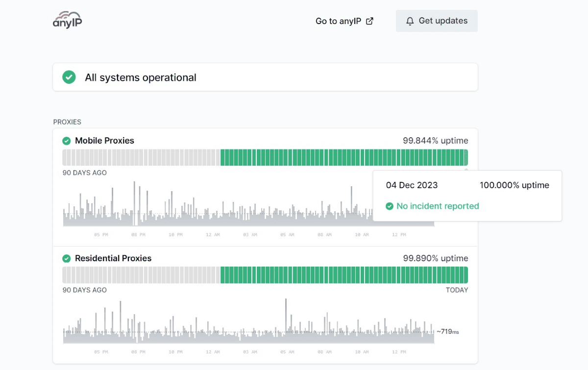Click the green check icon beside No incident reported
This screenshot has width=588, height=370.
[x=390, y=206]
